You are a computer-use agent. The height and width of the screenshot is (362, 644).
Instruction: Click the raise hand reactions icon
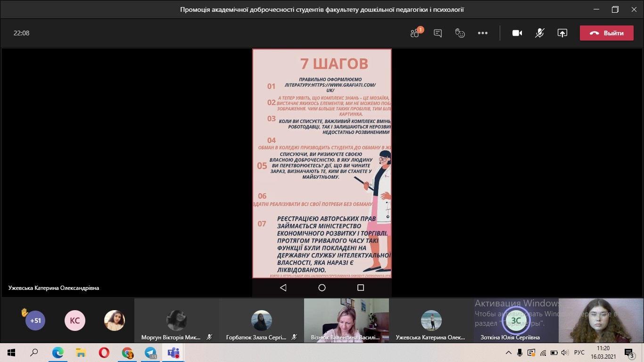460,33
